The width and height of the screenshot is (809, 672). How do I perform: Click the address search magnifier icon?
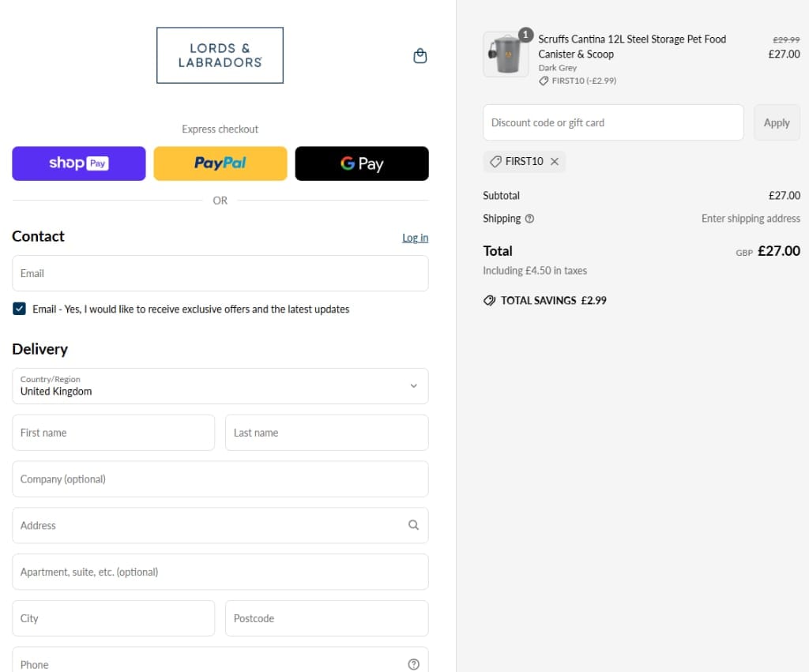[413, 525]
